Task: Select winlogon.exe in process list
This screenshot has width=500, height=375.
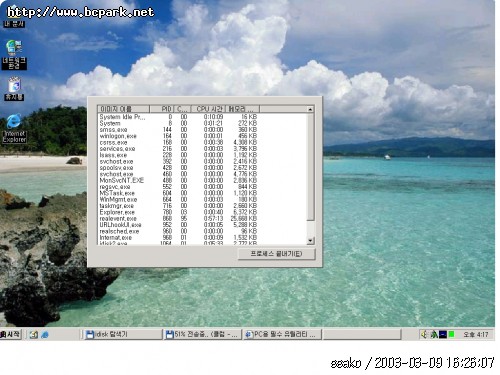Action: point(178,136)
